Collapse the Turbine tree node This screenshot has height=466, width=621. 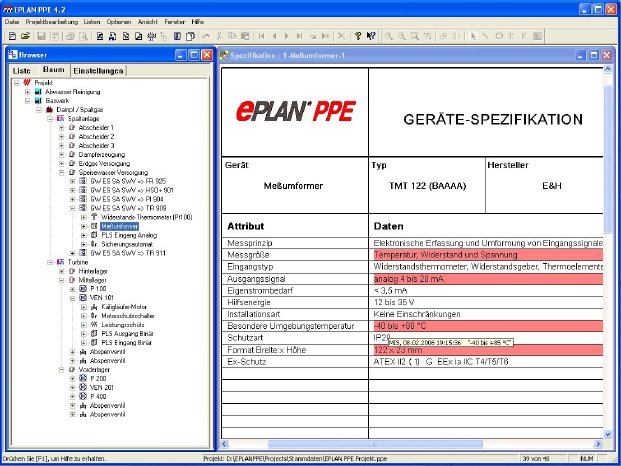[x=50, y=262]
